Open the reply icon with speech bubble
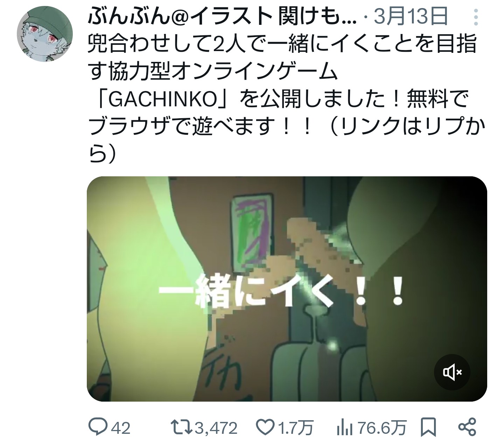The width and height of the screenshot is (504, 445). pyautogui.click(x=99, y=427)
